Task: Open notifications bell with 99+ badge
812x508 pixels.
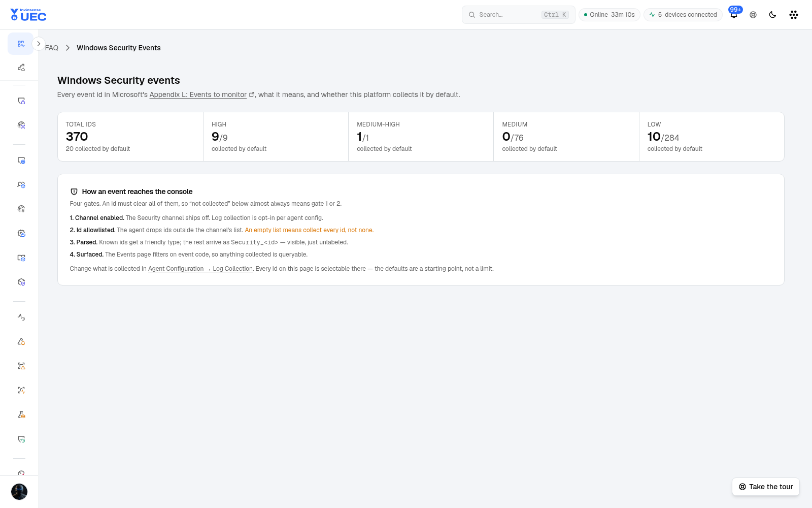Action: click(x=734, y=15)
